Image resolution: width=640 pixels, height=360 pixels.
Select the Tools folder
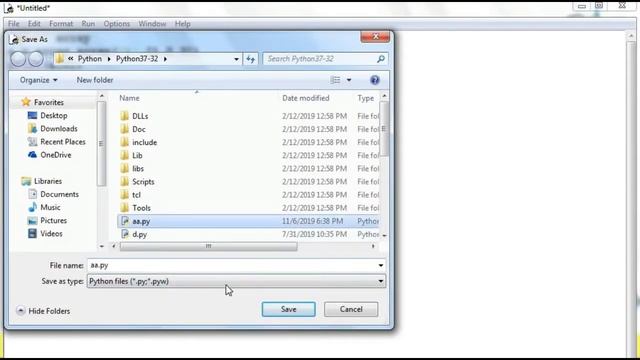tap(141, 208)
